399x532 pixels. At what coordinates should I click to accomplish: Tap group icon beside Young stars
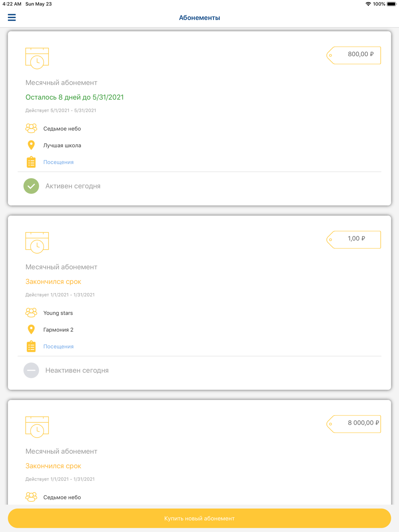pos(31,313)
